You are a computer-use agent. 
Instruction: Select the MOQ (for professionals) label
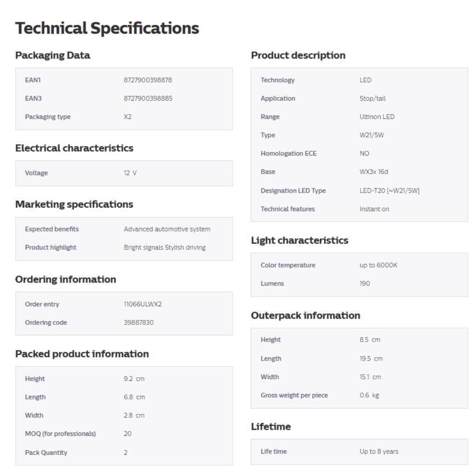point(60,434)
